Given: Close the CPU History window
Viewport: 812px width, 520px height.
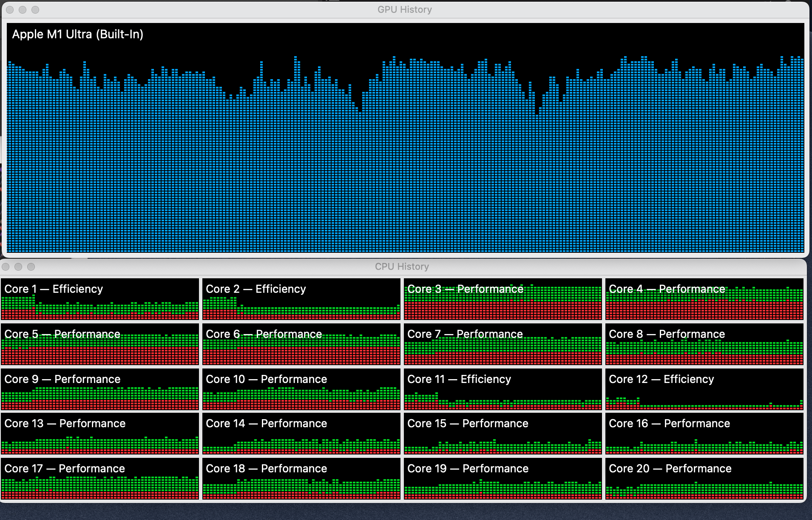Looking at the screenshot, I should point(6,266).
